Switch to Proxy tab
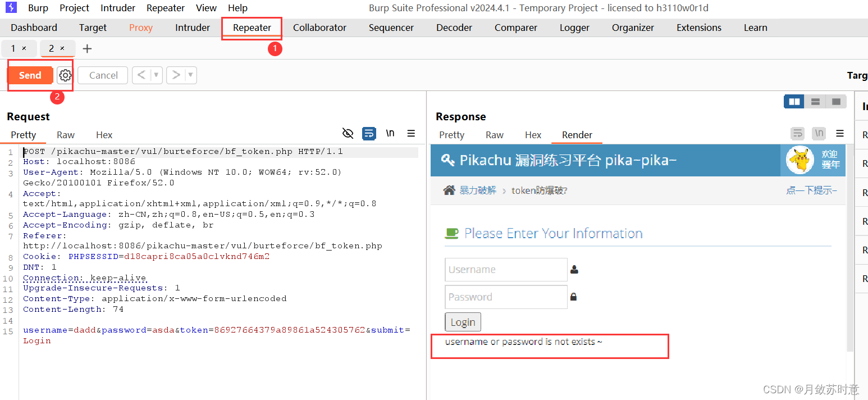The height and width of the screenshot is (400, 868). (141, 28)
